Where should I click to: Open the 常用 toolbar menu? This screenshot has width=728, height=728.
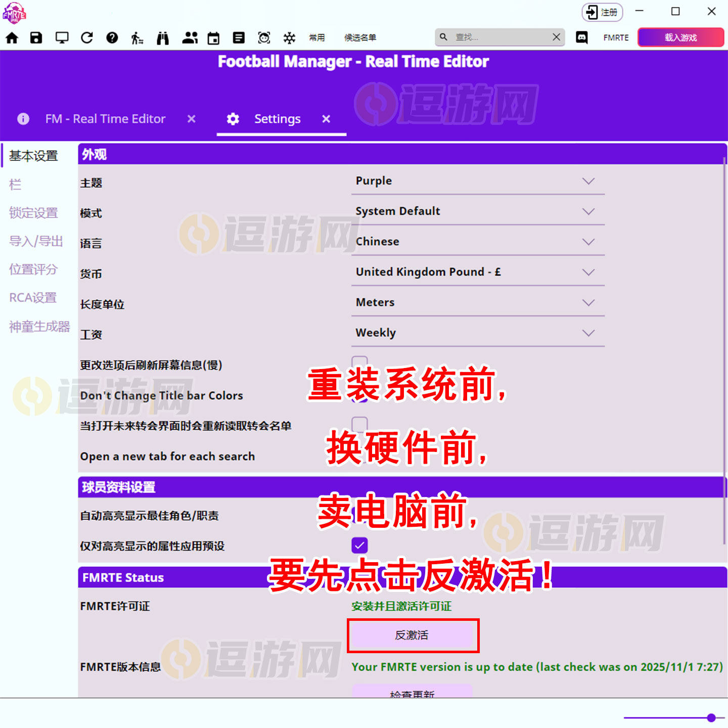click(x=317, y=37)
